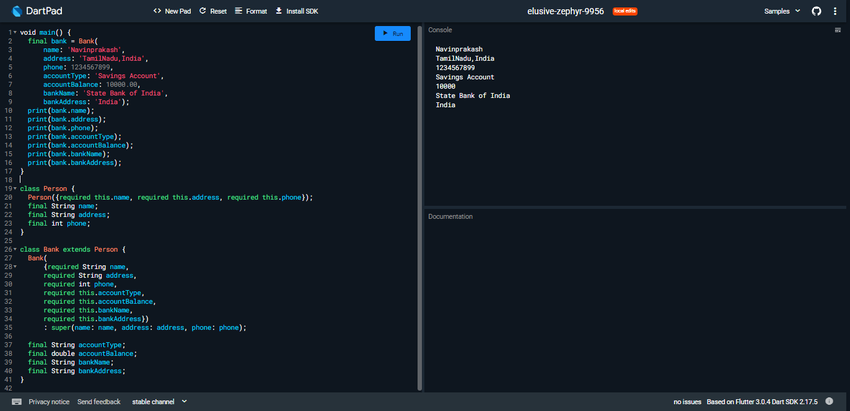Viewport: 850px width, 411px height.
Task: Create a New Pad
Action: pyautogui.click(x=172, y=11)
